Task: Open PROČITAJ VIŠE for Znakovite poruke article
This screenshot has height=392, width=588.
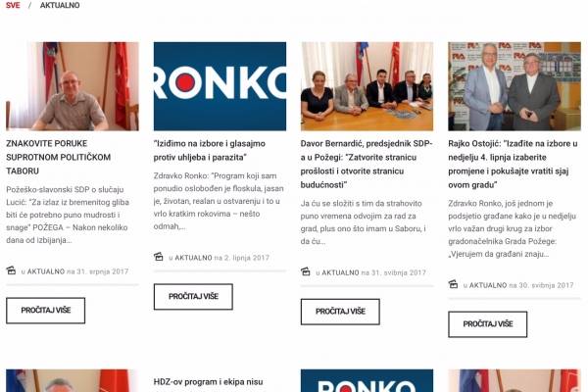Action: click(46, 311)
